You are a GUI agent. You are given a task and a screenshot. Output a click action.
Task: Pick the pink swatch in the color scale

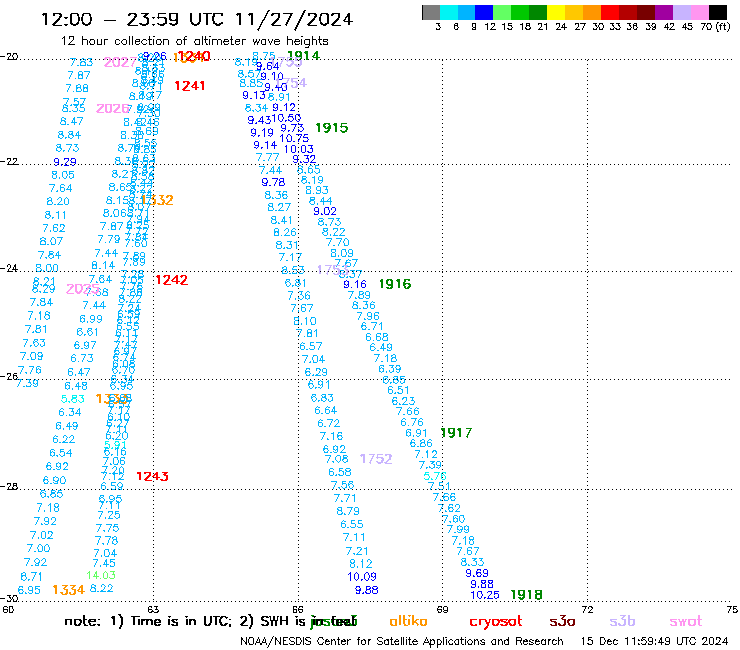(x=699, y=12)
